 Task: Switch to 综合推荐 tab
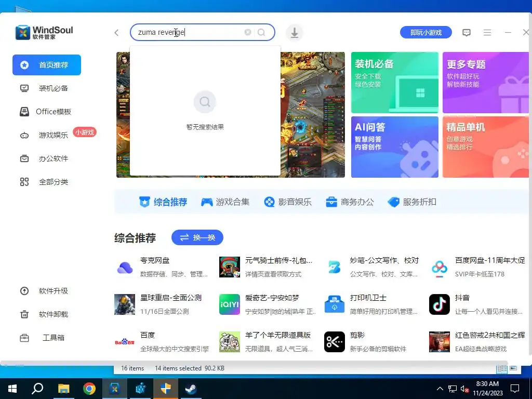point(163,202)
